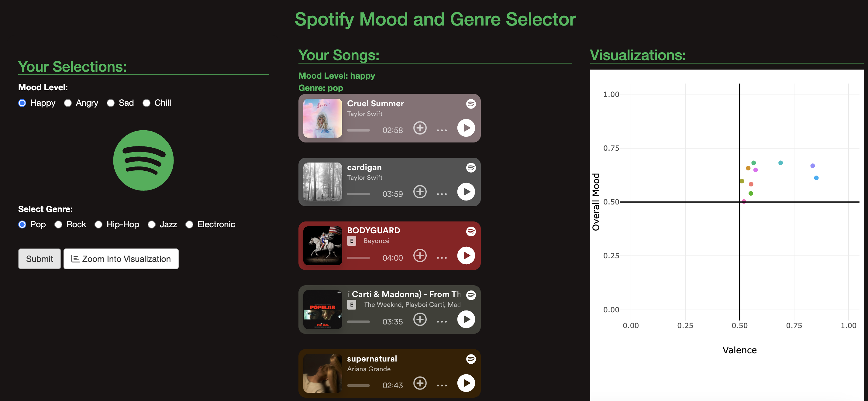Open the Spotify icon on the cardigan card
Viewport: 868px width, 401px height.
(470, 167)
